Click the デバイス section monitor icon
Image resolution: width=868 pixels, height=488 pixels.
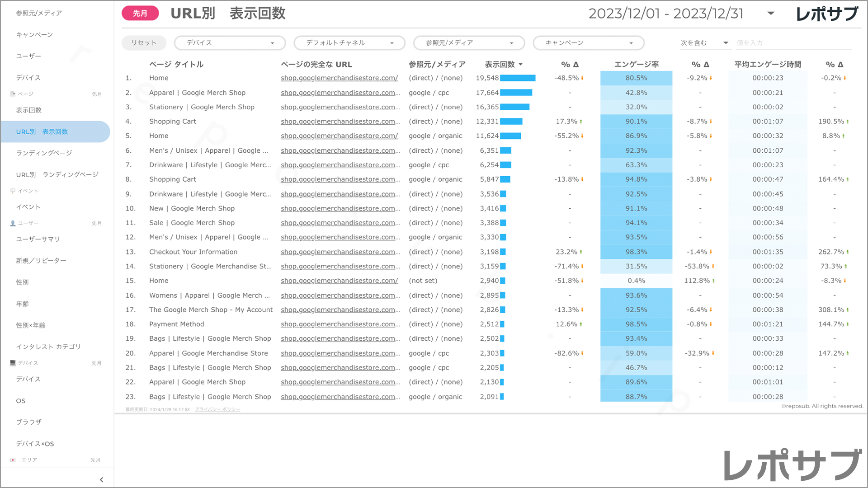(13, 363)
